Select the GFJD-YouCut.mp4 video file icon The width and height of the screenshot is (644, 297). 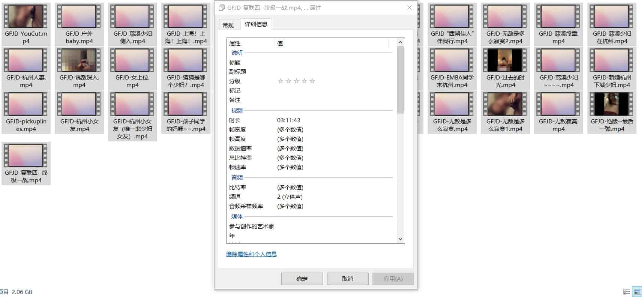tap(26, 17)
